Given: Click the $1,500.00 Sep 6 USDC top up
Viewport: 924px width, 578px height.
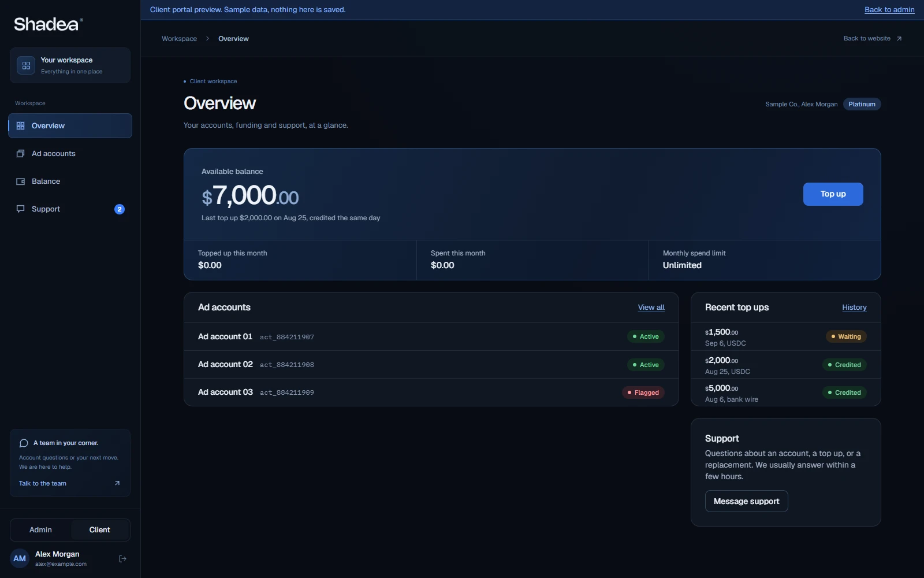Looking at the screenshot, I should tap(785, 337).
